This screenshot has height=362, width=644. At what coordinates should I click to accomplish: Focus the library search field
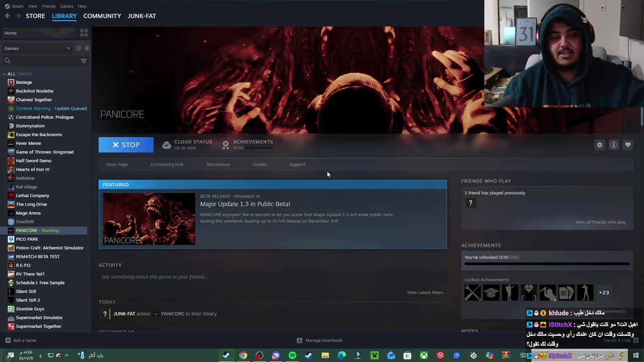click(x=42, y=61)
